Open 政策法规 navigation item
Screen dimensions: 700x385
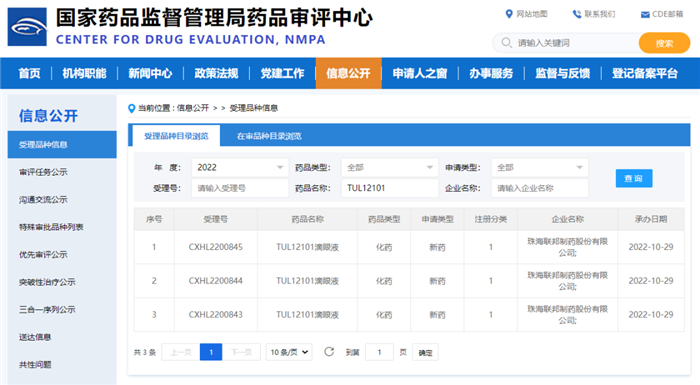click(x=217, y=73)
